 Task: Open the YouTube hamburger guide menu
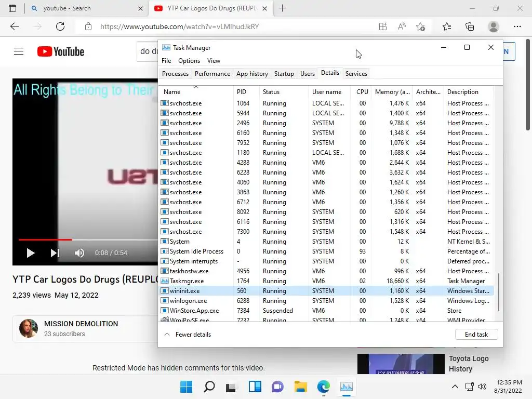click(x=19, y=51)
